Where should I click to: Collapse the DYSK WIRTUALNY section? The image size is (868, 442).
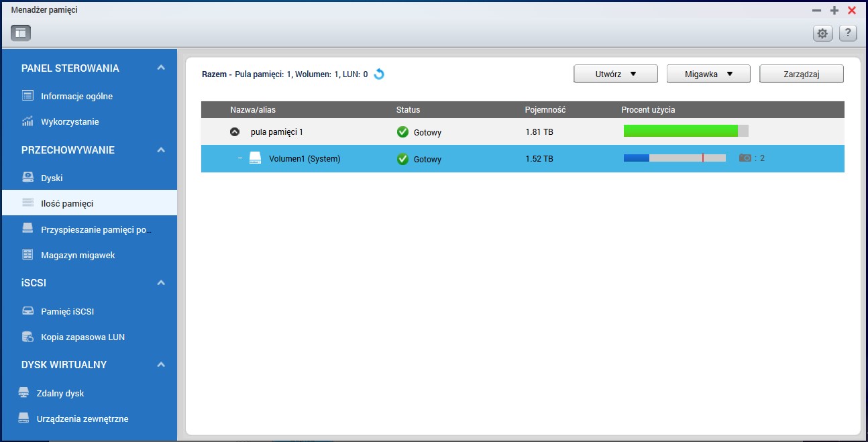click(161, 365)
